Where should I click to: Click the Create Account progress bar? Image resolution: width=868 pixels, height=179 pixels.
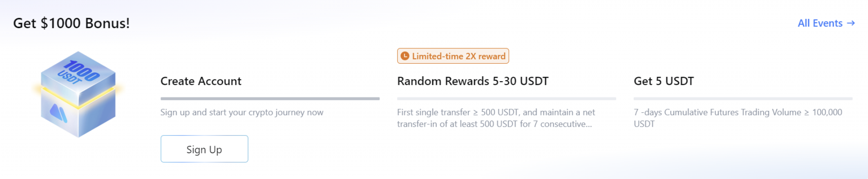(270, 99)
